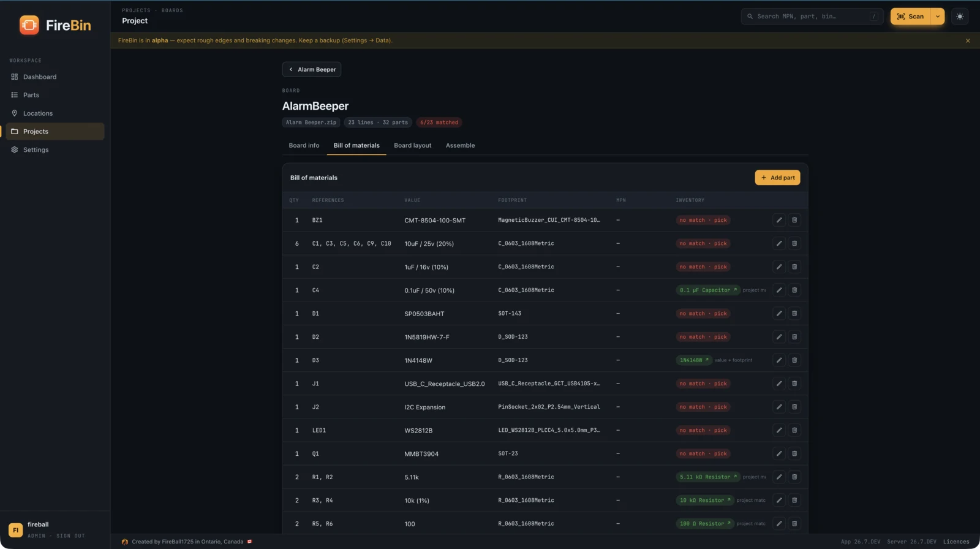980x549 pixels.
Task: Open the Assemble tab
Action: (x=460, y=145)
